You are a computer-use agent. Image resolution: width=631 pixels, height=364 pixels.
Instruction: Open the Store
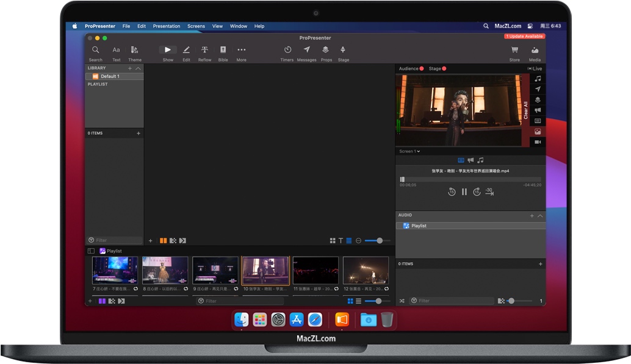[514, 54]
